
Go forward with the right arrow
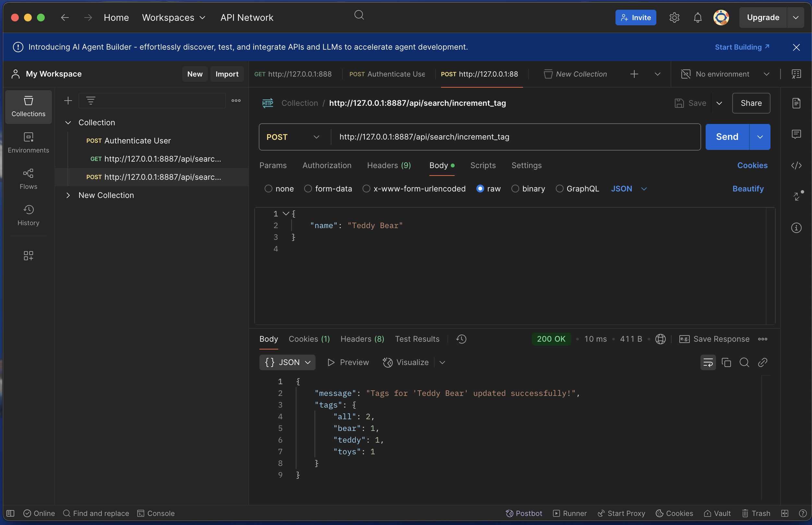click(x=88, y=18)
